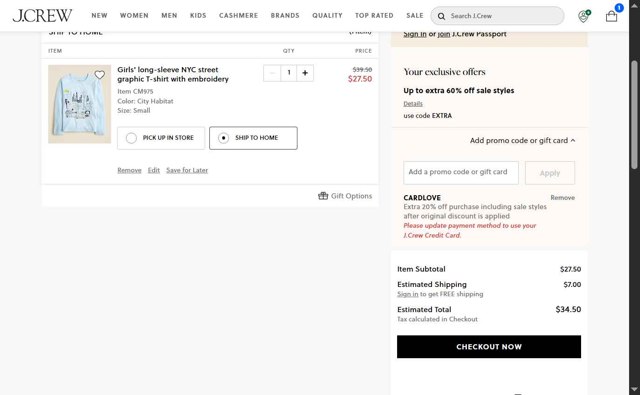Image resolution: width=640 pixels, height=395 pixels.
Task: Click the search magnifier icon
Action: [x=441, y=16]
